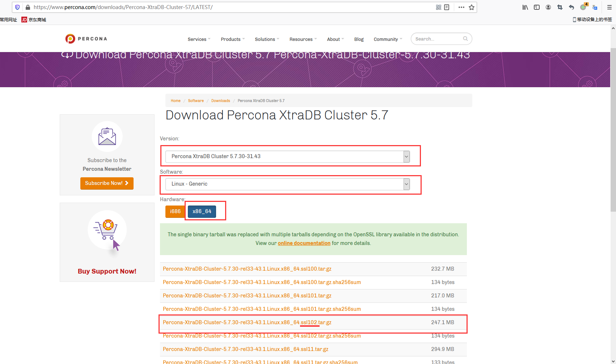Download ssl102.tar.gz.sha256sum file
616x364 pixels.
click(x=262, y=336)
